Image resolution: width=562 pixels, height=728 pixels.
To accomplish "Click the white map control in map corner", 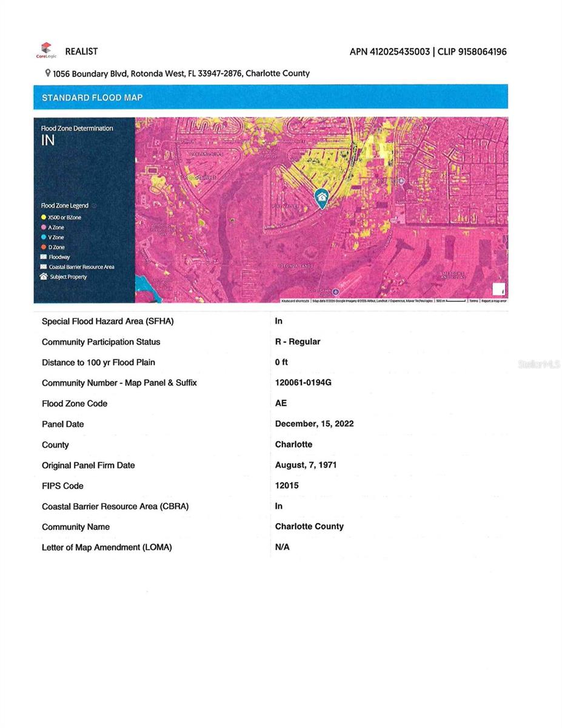I will pyautogui.click(x=498, y=289).
